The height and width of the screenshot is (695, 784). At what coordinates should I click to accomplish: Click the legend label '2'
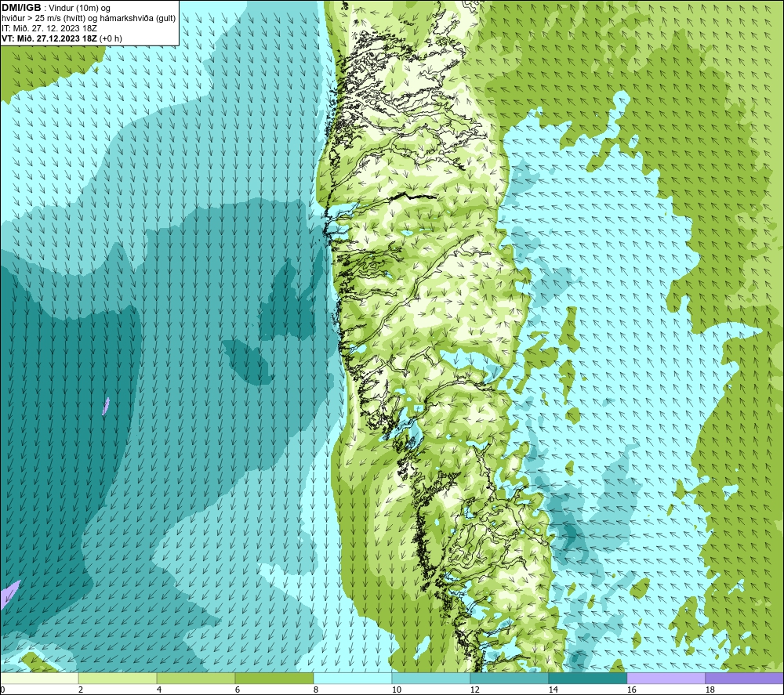coord(81,690)
